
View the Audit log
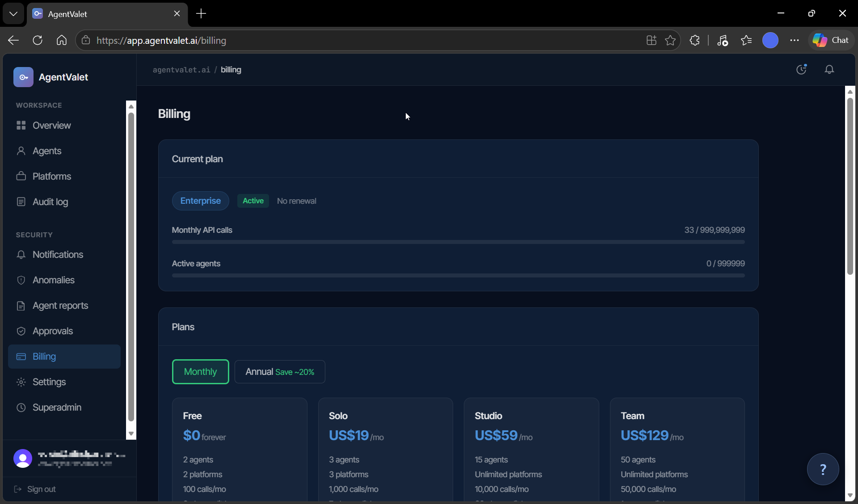coord(64,202)
